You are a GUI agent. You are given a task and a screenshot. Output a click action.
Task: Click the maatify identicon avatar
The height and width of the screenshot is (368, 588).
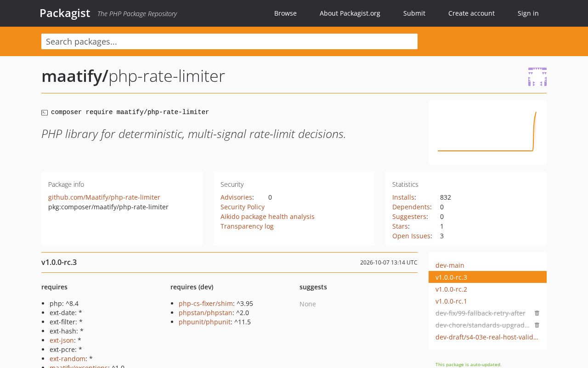coord(537,77)
